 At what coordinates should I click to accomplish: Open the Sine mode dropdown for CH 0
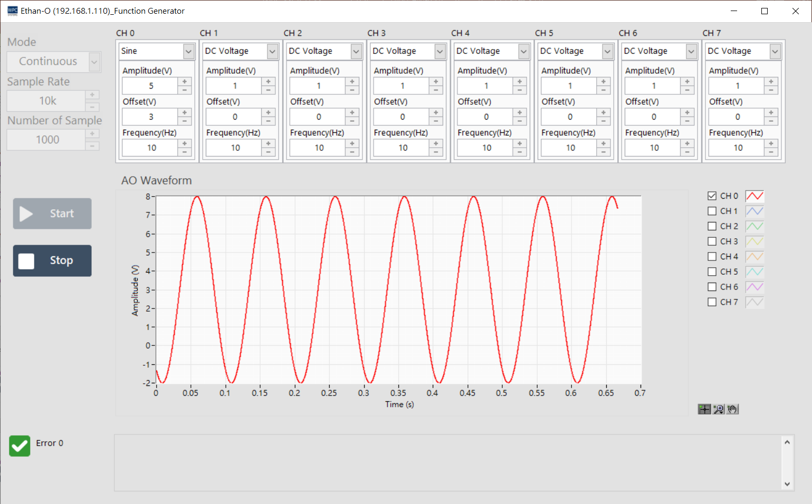(188, 51)
